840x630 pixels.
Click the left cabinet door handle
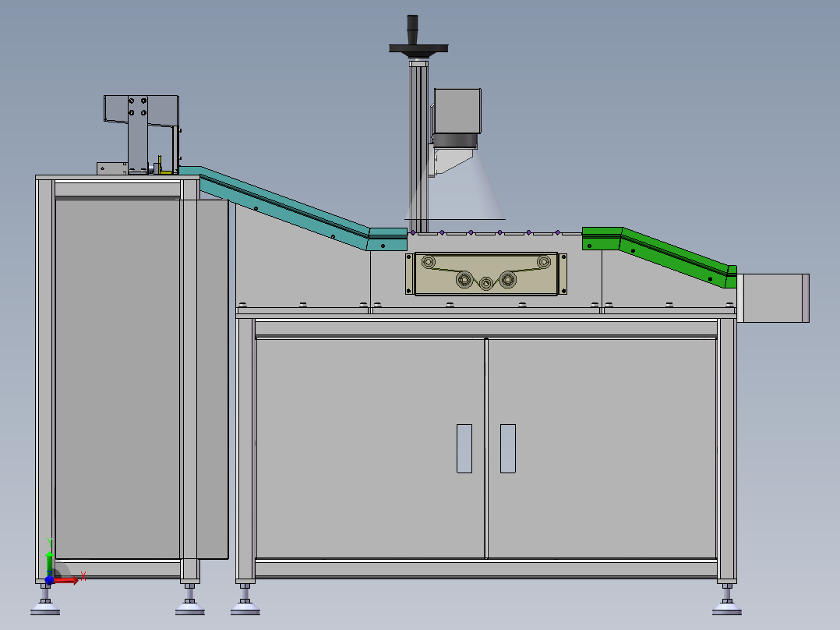pos(464,449)
